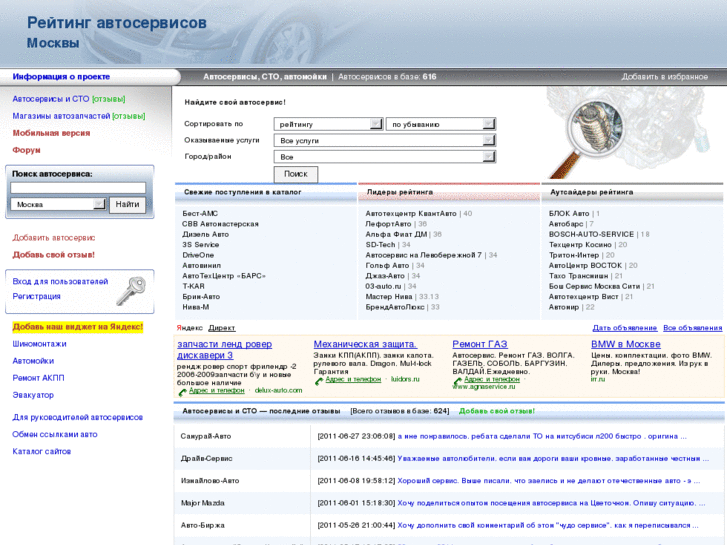Open the Major Mazda review text
The image size is (727, 545).
coord(551,503)
